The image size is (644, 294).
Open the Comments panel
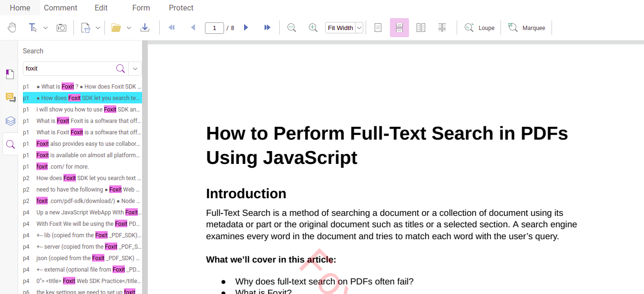tap(10, 97)
